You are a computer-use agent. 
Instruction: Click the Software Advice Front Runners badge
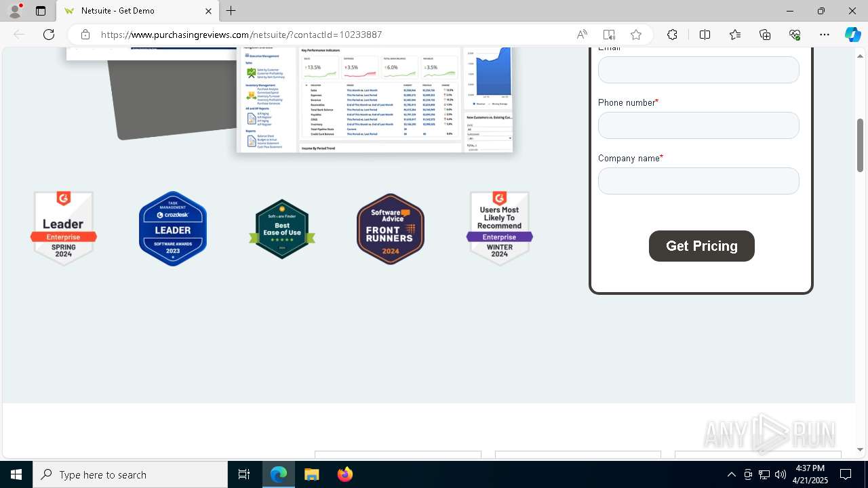coord(391,229)
